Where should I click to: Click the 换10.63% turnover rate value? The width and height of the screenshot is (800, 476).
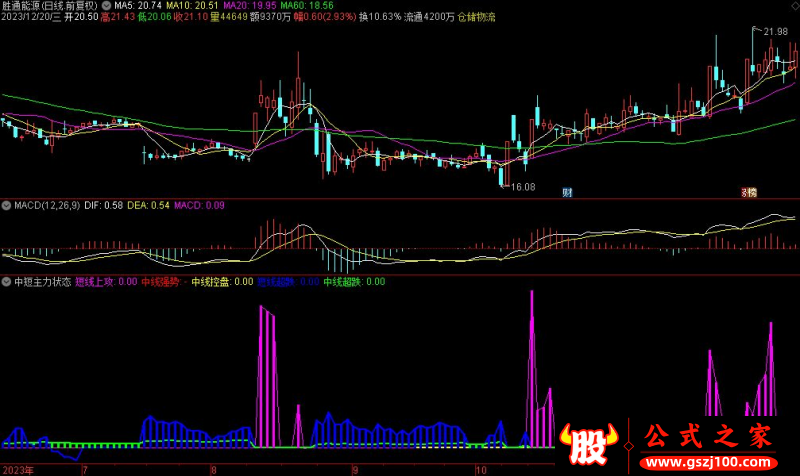point(380,17)
